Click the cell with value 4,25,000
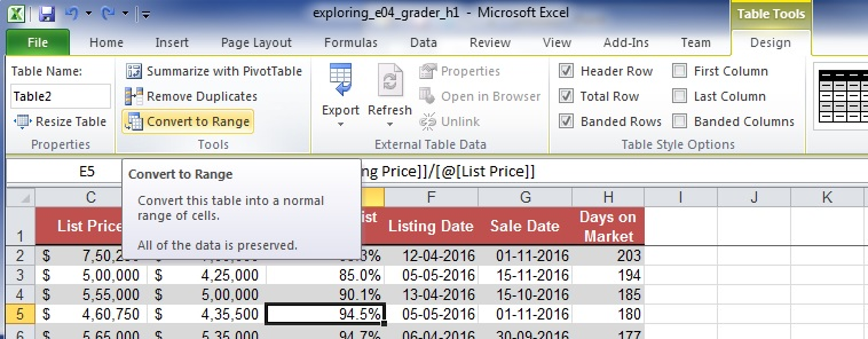The height and width of the screenshot is (339, 868). (207, 275)
